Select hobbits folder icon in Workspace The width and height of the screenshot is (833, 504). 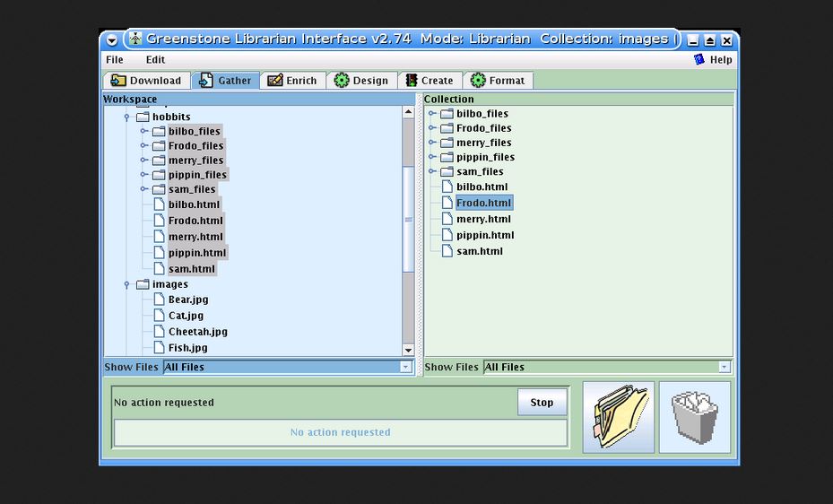pyautogui.click(x=143, y=117)
